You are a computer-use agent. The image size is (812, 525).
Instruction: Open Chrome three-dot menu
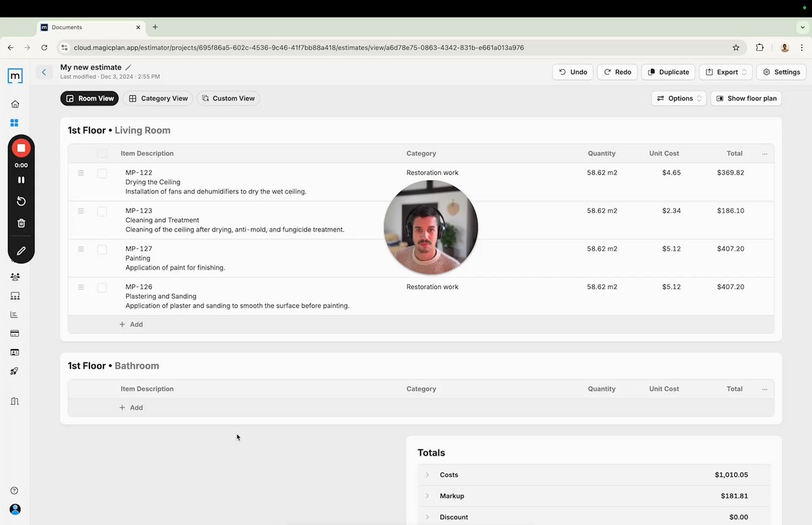tap(801, 48)
